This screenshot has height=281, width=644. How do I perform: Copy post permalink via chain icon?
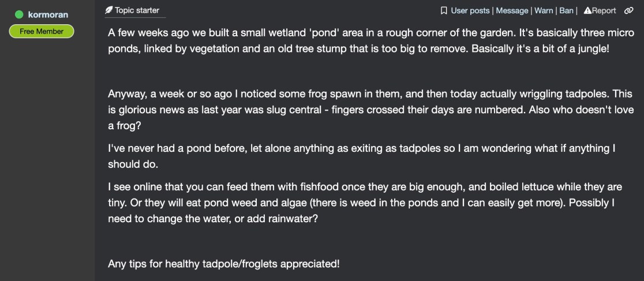tap(628, 10)
